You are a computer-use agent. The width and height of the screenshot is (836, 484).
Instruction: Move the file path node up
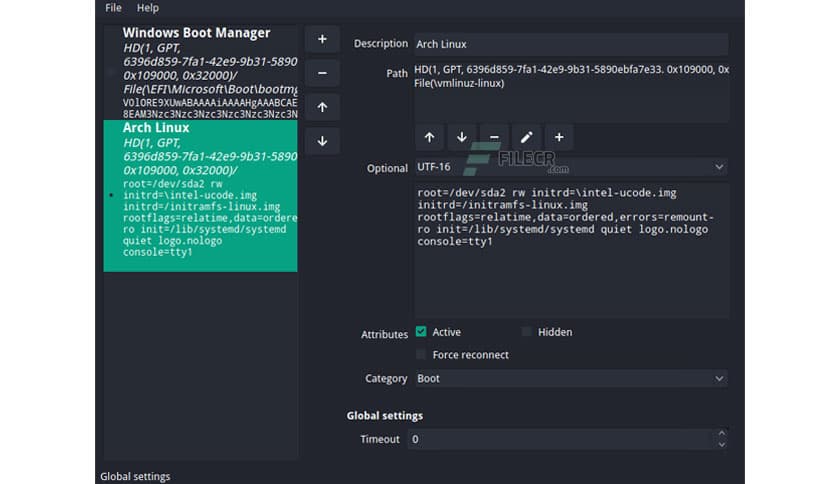click(429, 137)
